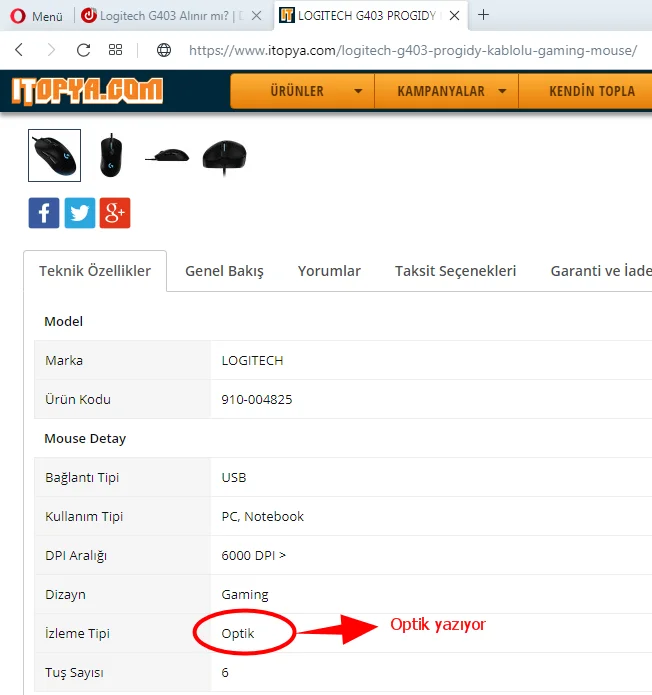The height and width of the screenshot is (695, 652).
Task: Share via the Twitter bird icon
Action: coord(80,213)
